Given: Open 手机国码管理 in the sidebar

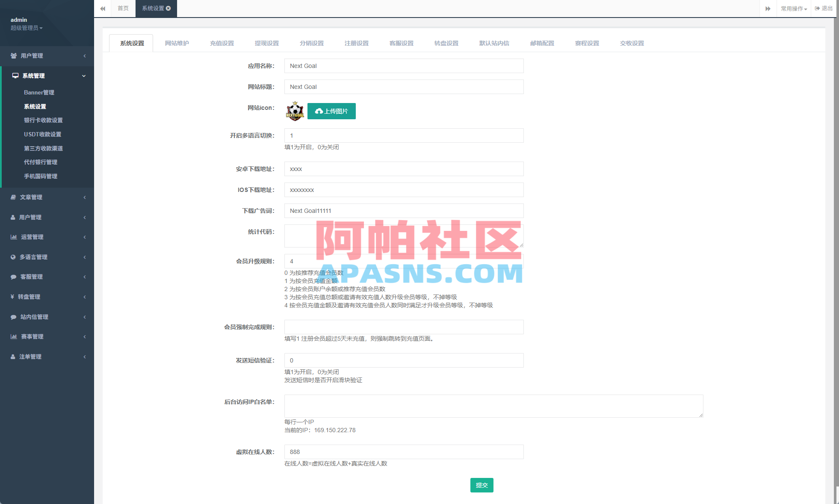Looking at the screenshot, I should pos(41,176).
